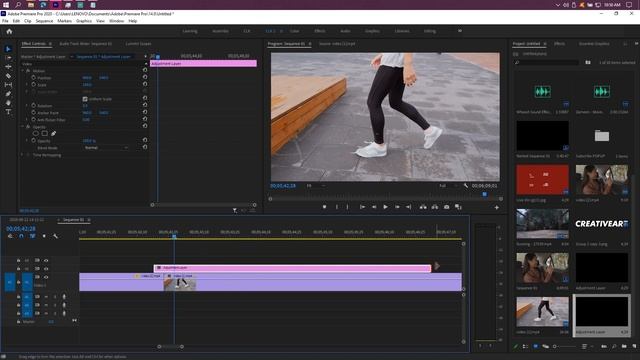The image size is (640, 360).
Task: Toggle Scale animation stopwatch
Action: click(x=34, y=84)
